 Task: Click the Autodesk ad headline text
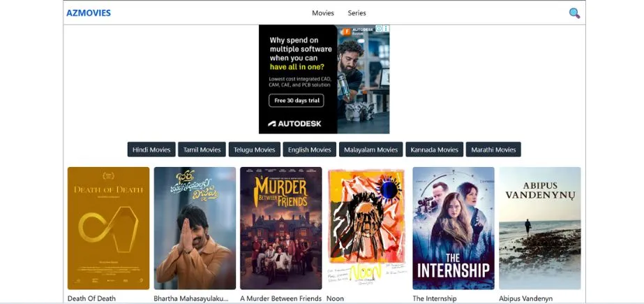301,54
